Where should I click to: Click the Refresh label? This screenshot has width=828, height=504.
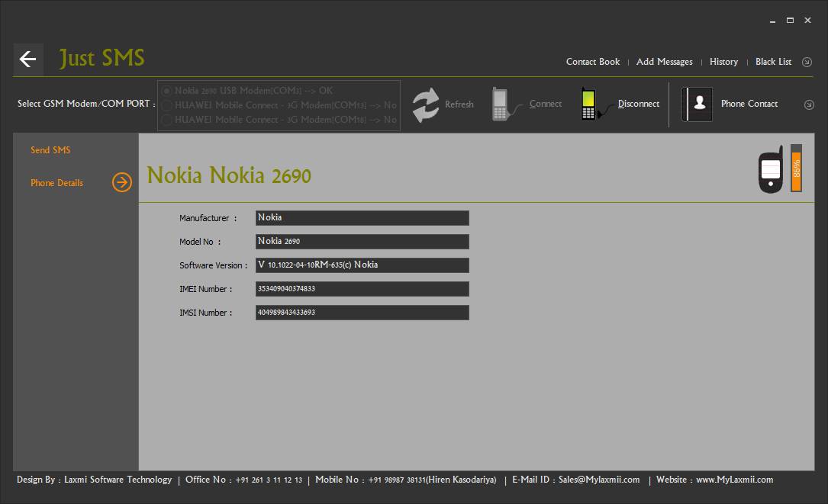(x=459, y=104)
